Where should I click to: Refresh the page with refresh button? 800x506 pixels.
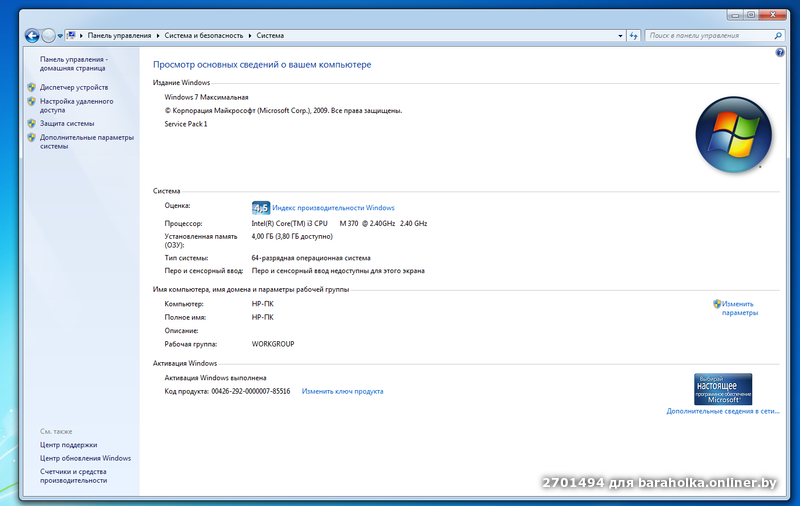tap(634, 36)
